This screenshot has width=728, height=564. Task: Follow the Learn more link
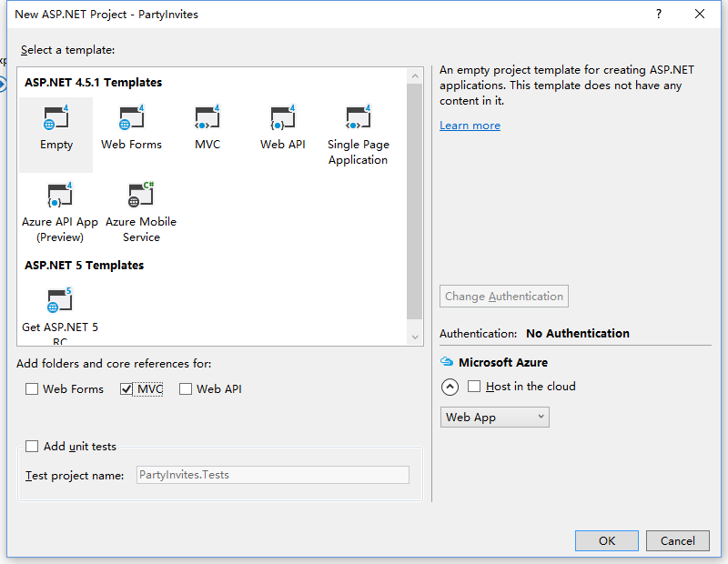coord(470,126)
